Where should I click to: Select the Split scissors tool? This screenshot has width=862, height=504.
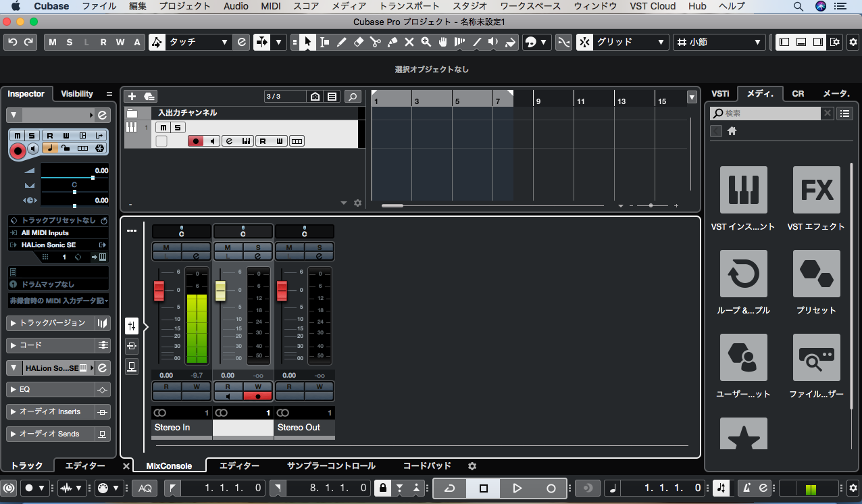376,42
